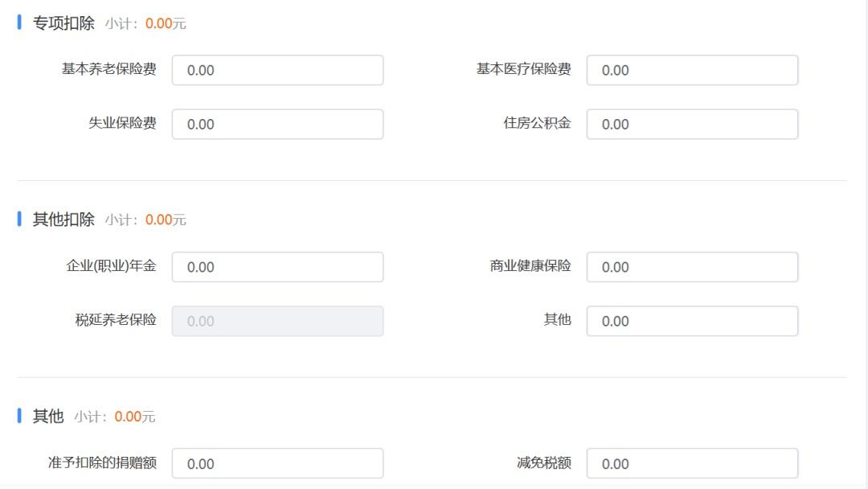The image size is (868, 489).
Task: Select the 失业保险费 input field
Action: (x=277, y=124)
